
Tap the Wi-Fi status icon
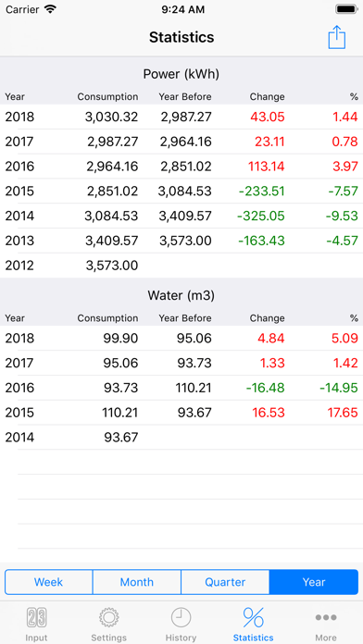point(51,9)
